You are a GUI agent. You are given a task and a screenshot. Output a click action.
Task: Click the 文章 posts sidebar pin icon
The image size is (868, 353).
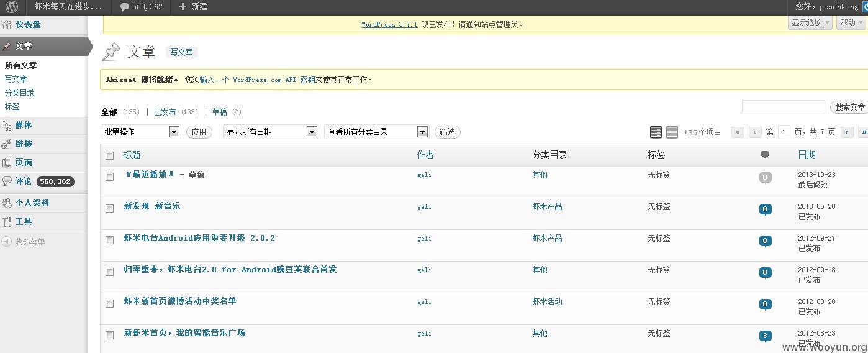[7, 46]
